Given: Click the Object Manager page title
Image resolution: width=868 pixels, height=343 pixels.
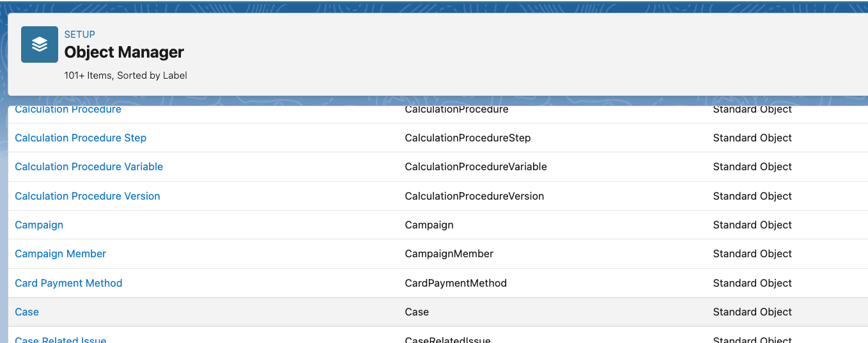Looking at the screenshot, I should pos(124,52).
